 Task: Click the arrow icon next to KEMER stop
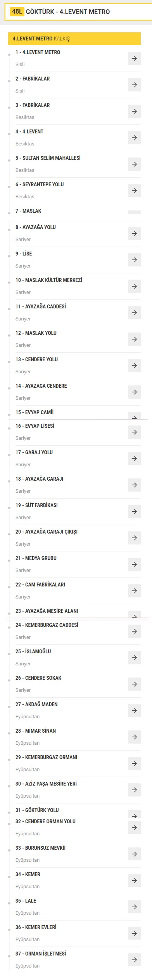134,880
